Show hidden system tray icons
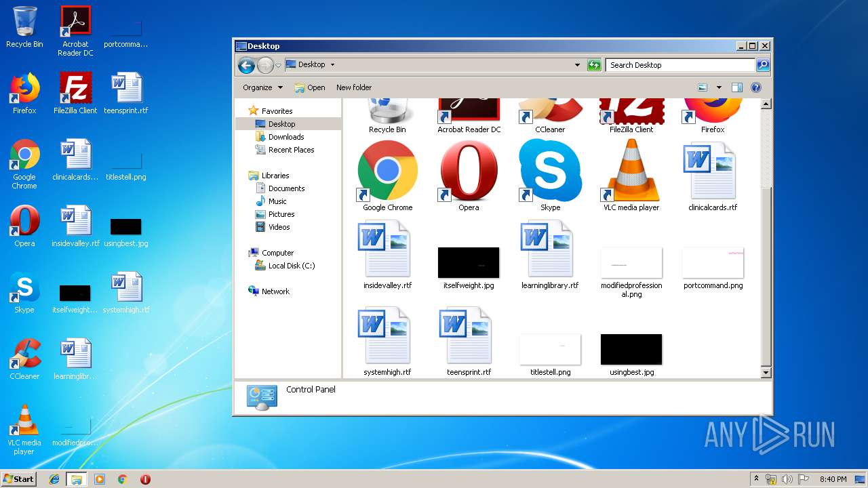This screenshot has height=488, width=868. pos(756,479)
